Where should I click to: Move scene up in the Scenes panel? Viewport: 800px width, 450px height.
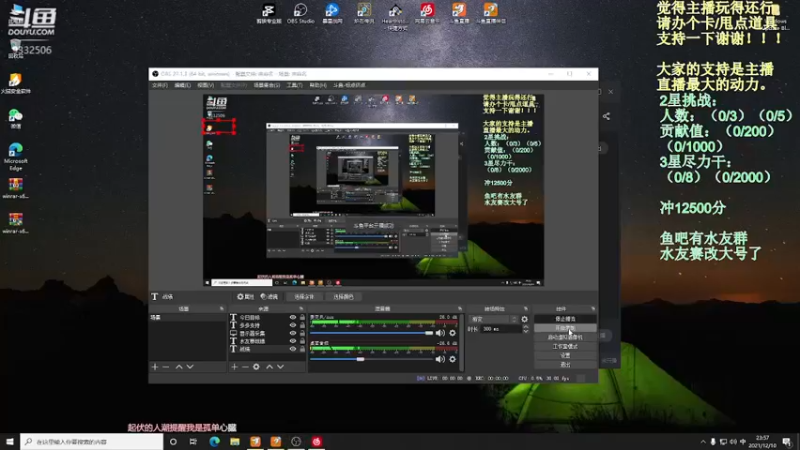point(179,366)
